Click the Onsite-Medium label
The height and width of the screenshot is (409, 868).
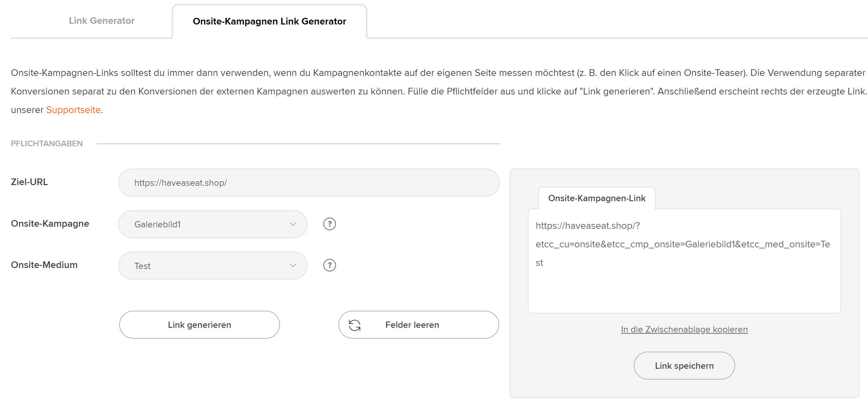(x=44, y=265)
